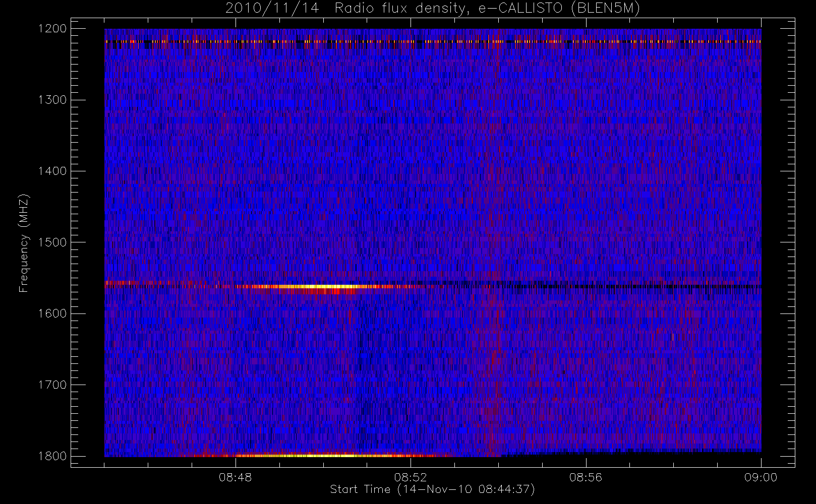Image resolution: width=816 pixels, height=504 pixels.
Task: Click the 08:56 time tick label
Action: point(586,477)
